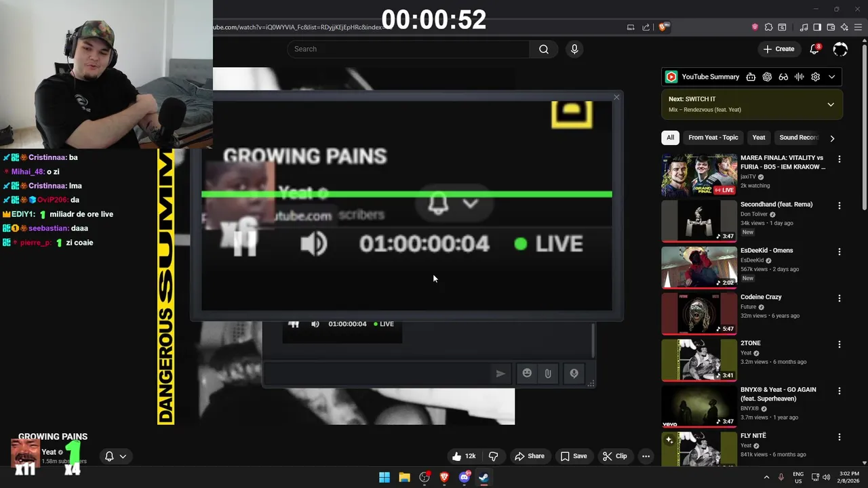
Task: Open File Explorer from the taskbar
Action: 404,477
